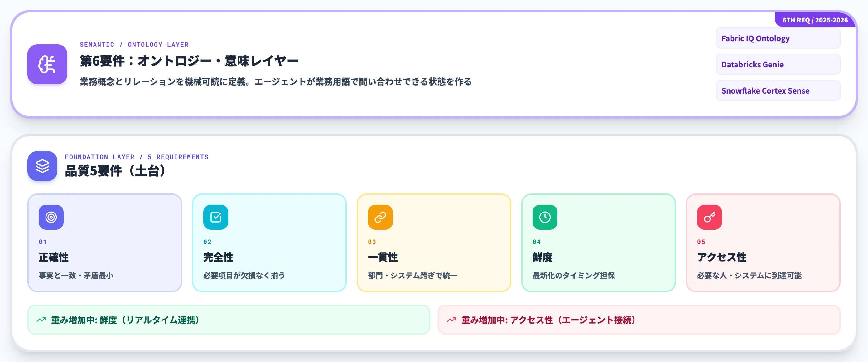This screenshot has width=868, height=362.
Task: Click the brain ontology layer icon
Action: point(47,64)
